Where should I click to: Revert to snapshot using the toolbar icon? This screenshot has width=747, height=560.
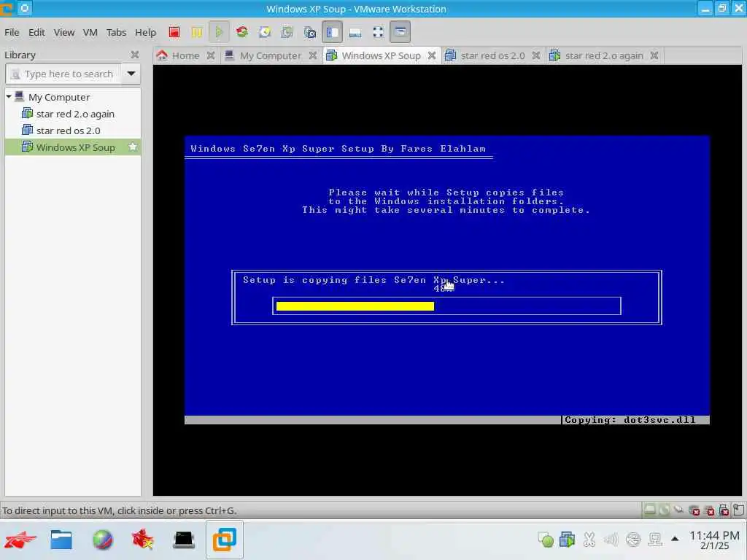coord(287,32)
